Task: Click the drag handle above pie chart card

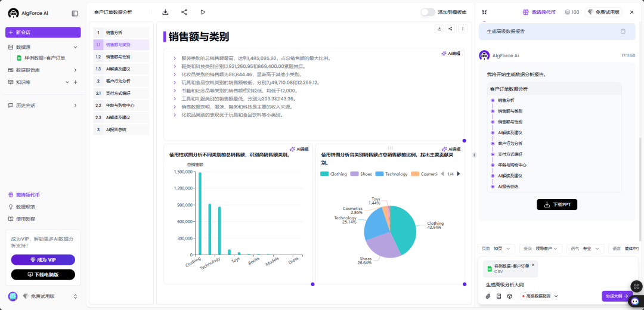Action: pos(390,147)
